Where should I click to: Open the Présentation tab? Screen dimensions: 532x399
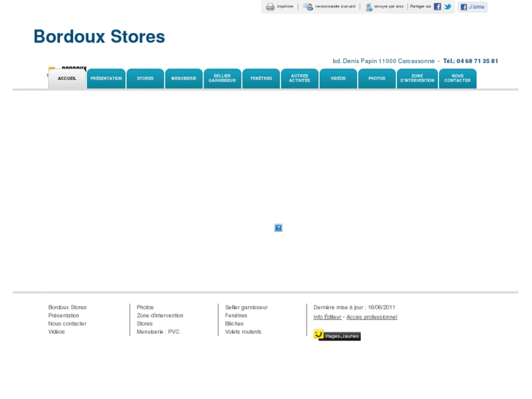106,79
